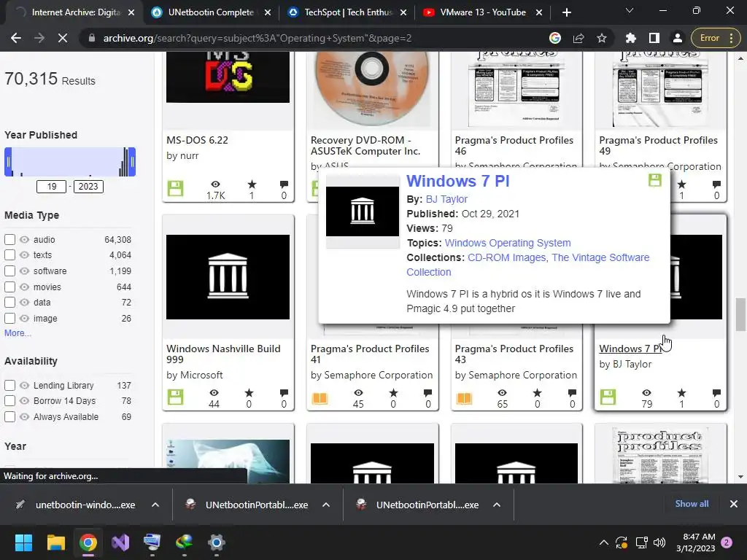Open the Windows Operating System topic link
Screen dimensions: 747x560
pyautogui.click(x=508, y=243)
